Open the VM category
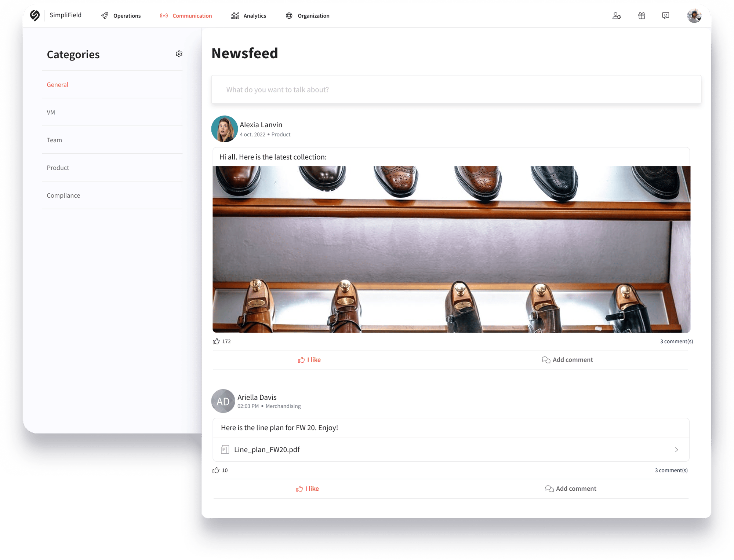Viewport: 734px width, 560px height. click(x=51, y=112)
